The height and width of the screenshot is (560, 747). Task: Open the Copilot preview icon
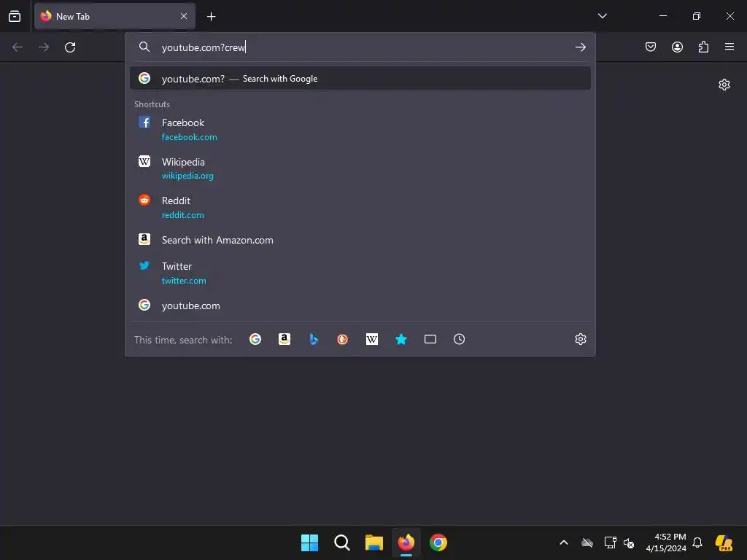[724, 542]
